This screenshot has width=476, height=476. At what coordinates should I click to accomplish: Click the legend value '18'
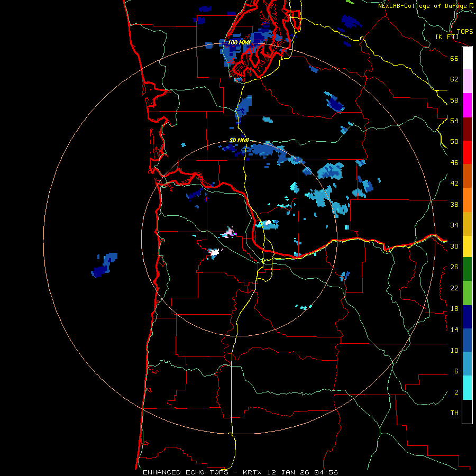coord(454,309)
